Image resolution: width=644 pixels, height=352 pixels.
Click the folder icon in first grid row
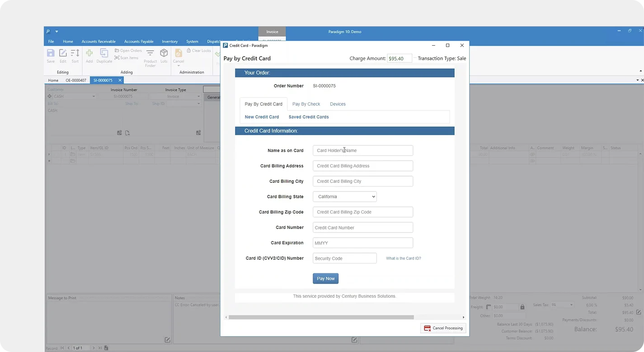click(72, 154)
